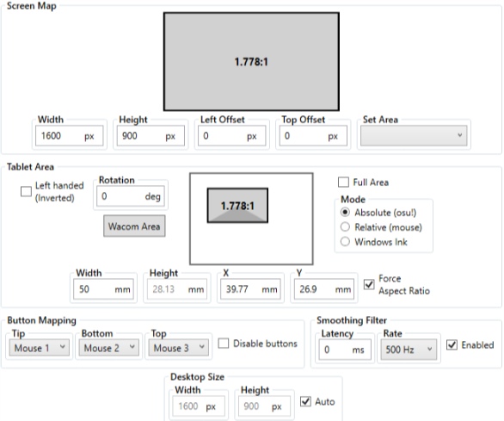Select Relative (mouse) mode
This screenshot has width=504, height=421.
click(345, 227)
